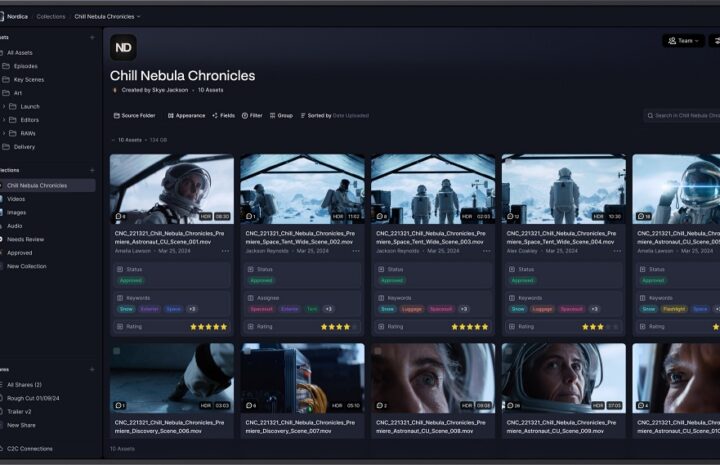Show the +3 more keywords on Scene_001

pos(192,309)
